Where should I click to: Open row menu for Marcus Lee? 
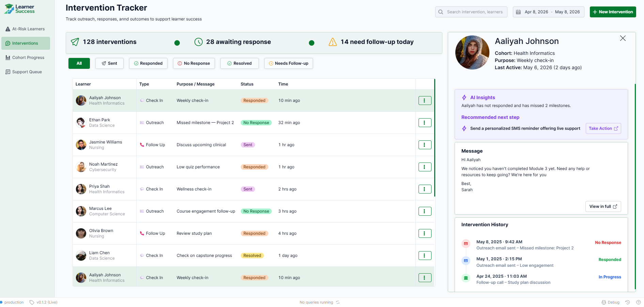tap(425, 211)
